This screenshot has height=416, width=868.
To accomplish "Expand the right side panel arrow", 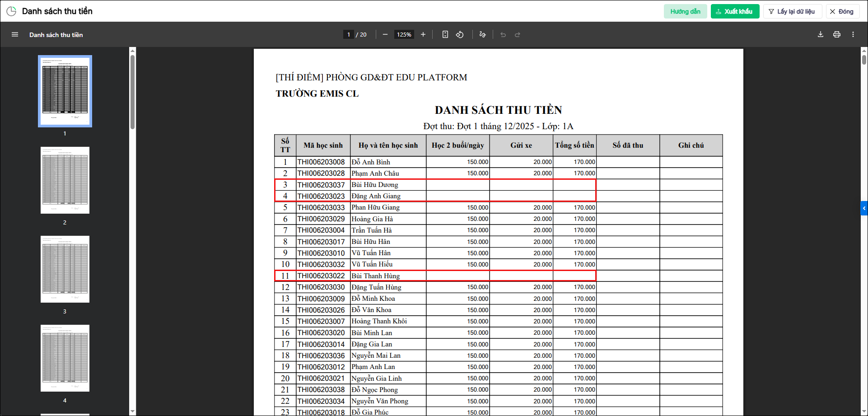I will [x=864, y=208].
